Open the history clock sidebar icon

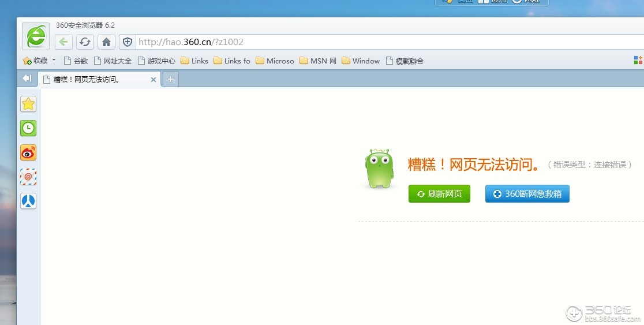click(x=28, y=128)
